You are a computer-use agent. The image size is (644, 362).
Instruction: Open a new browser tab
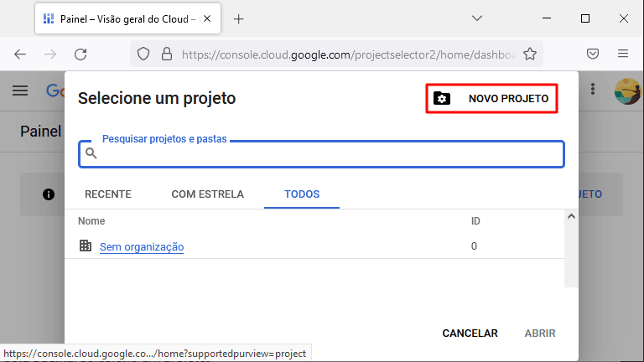click(x=239, y=19)
